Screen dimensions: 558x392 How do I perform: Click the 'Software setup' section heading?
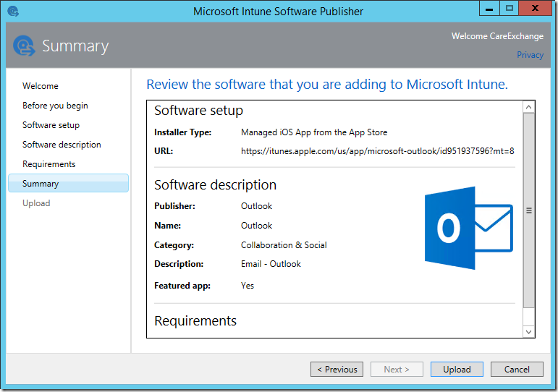tap(198, 111)
